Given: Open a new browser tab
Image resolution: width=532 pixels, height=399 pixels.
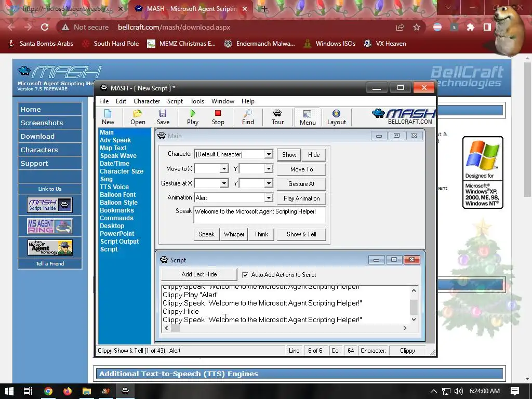Looking at the screenshot, I should click(264, 9).
